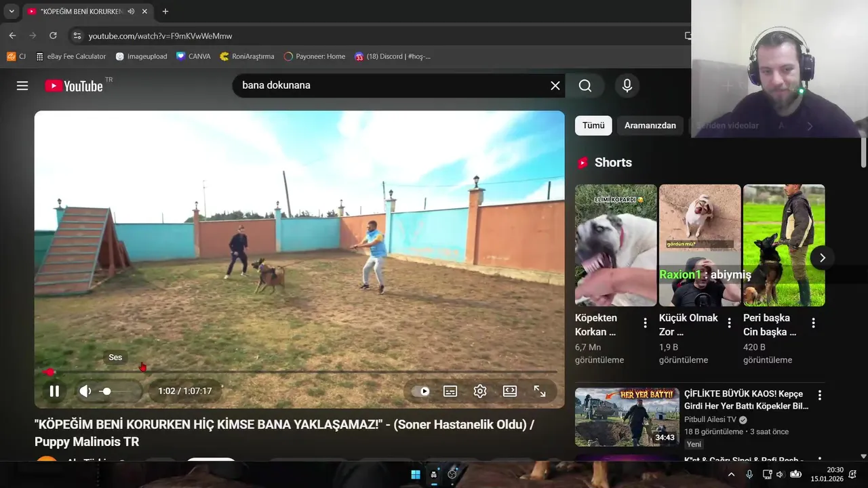Image resolution: width=868 pixels, height=488 pixels.
Task: Mute the video with the speaker icon
Action: (x=85, y=391)
